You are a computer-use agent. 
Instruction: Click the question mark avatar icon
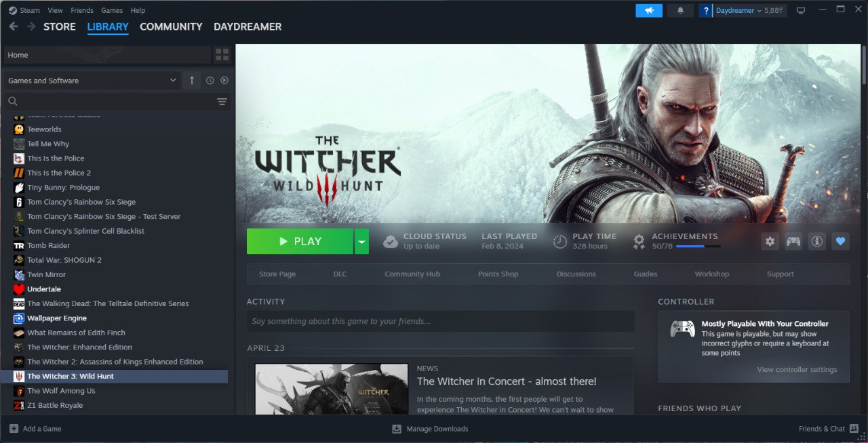point(706,10)
